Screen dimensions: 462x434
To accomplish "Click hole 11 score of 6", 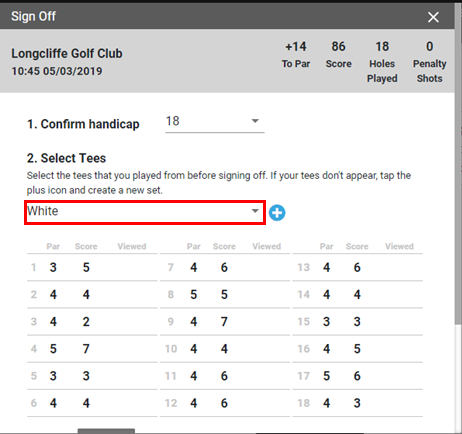I will click(x=224, y=376).
